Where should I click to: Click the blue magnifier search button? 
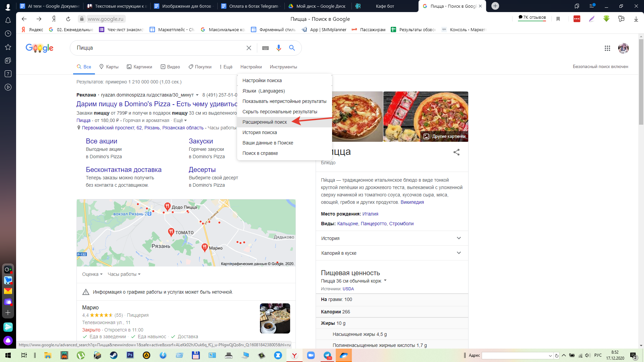(292, 48)
